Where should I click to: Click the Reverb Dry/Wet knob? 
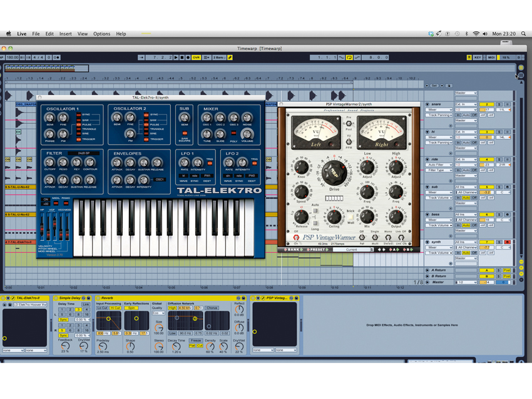[x=239, y=347]
